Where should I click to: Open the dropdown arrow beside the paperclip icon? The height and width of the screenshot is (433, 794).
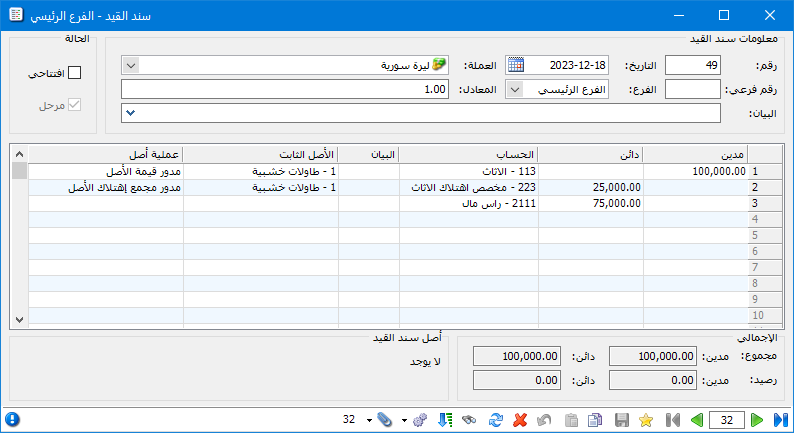tap(369, 420)
